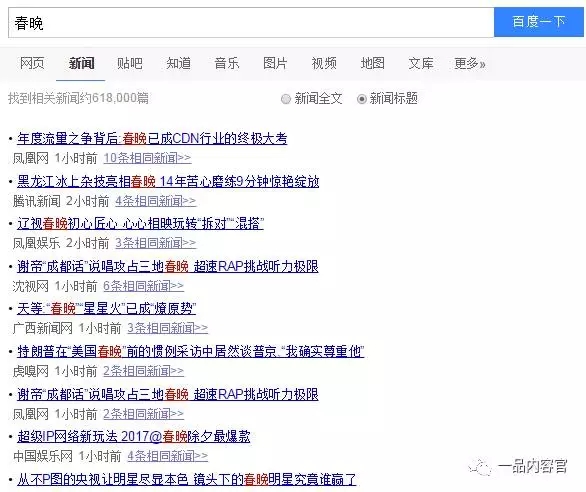Open the 贴吧 tab
This screenshot has height=492, width=586.
129,63
